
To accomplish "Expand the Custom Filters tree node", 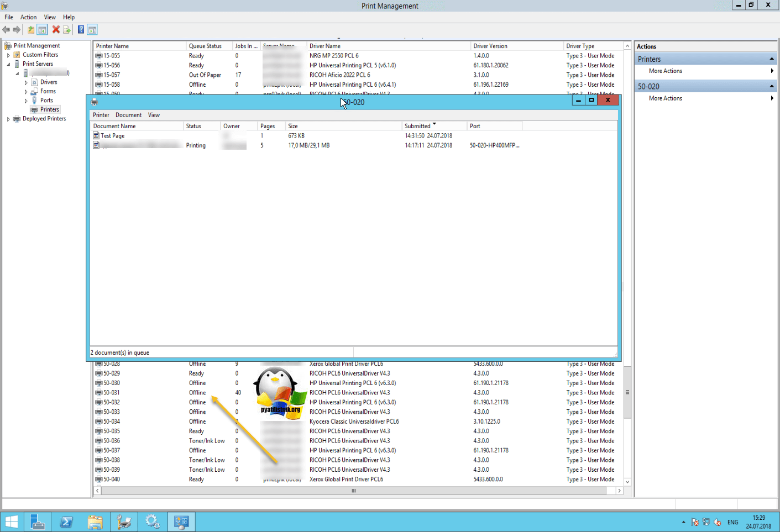I will (8, 55).
